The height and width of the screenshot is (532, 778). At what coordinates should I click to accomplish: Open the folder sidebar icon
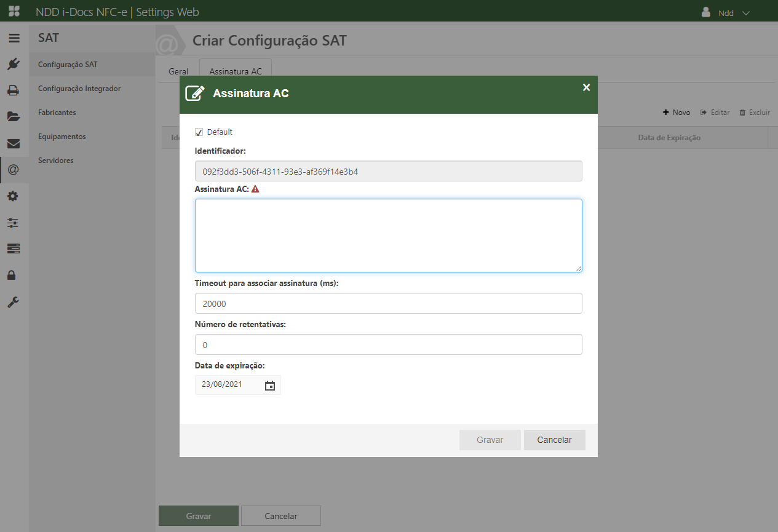(x=14, y=116)
